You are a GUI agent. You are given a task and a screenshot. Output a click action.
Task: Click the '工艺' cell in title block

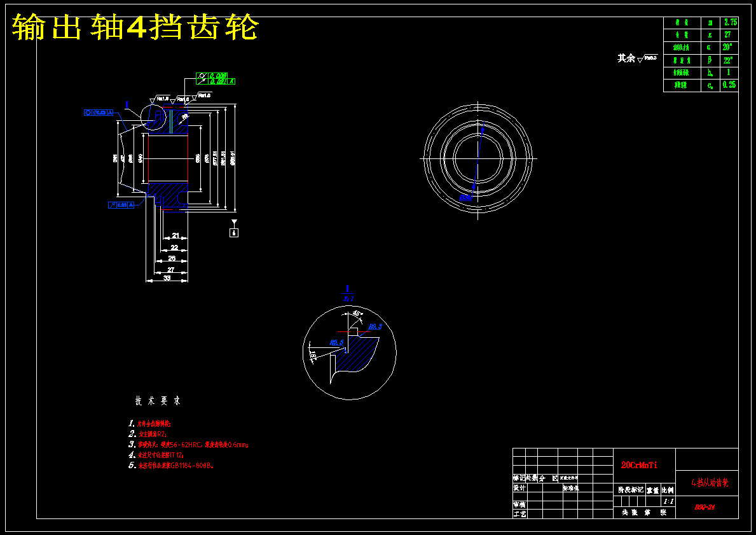point(519,514)
